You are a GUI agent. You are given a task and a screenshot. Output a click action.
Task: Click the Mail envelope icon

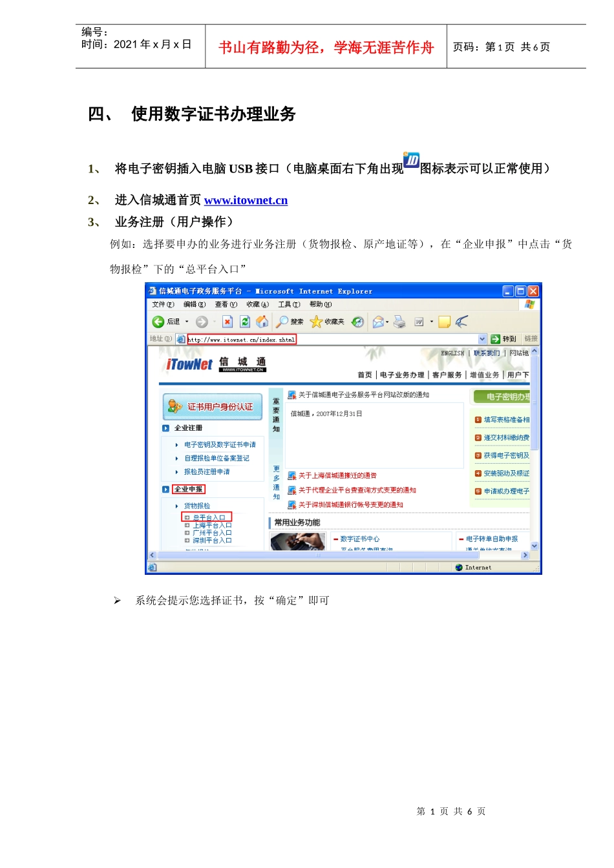tap(378, 322)
